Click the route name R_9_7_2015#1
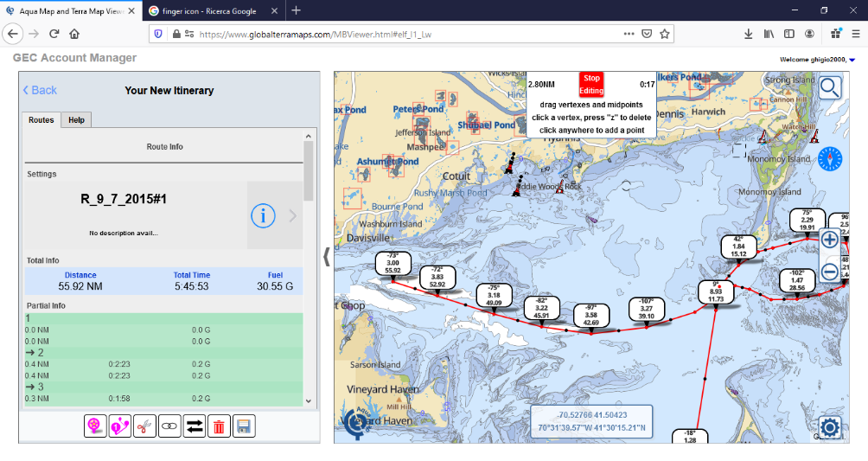Viewport: 868px width, 461px height. [124, 199]
